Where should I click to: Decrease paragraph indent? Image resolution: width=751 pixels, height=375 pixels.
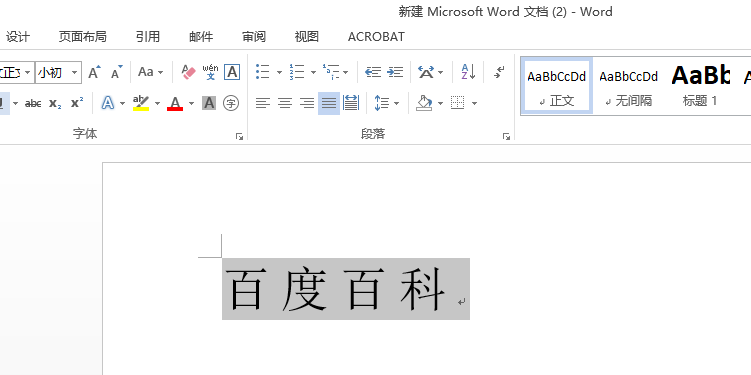point(373,72)
